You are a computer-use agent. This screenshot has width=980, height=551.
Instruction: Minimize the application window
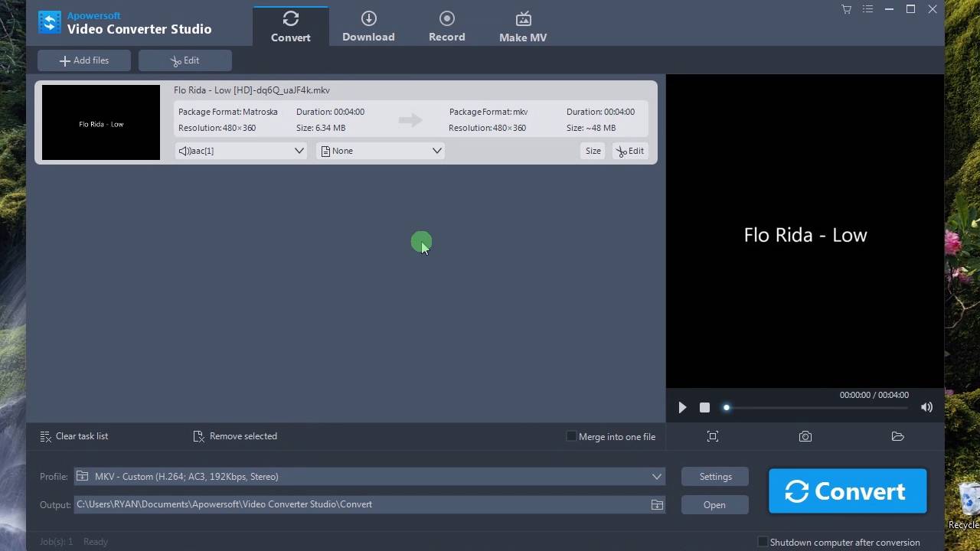click(x=889, y=9)
